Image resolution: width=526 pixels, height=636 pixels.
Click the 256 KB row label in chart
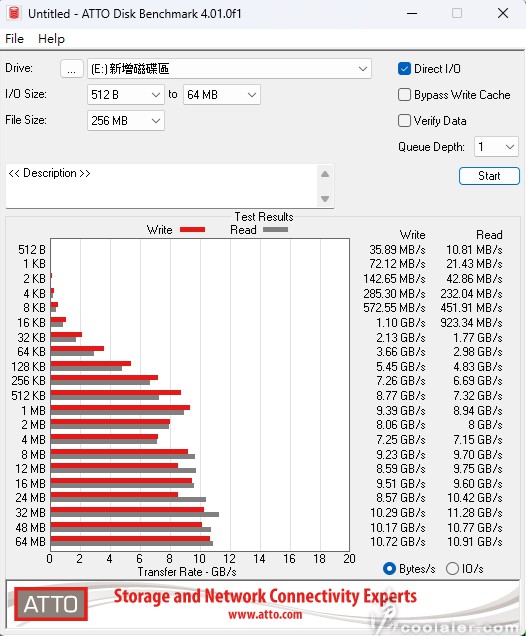pos(28,381)
